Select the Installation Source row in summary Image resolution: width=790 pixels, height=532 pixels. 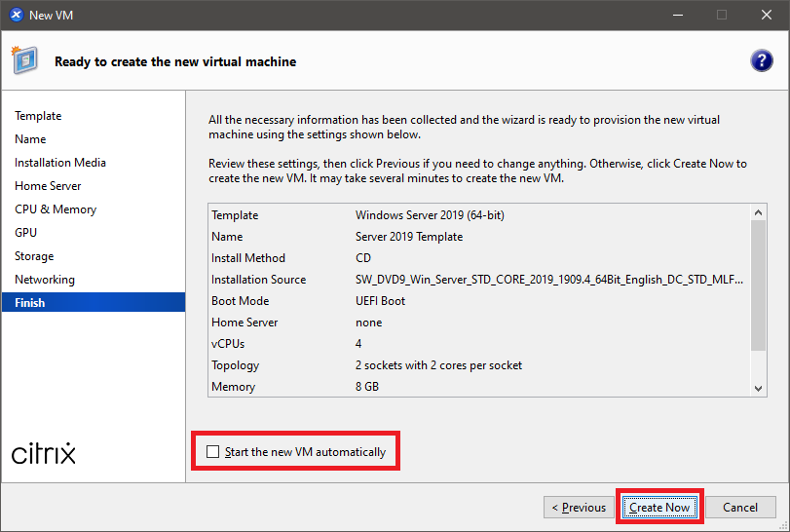click(477, 280)
